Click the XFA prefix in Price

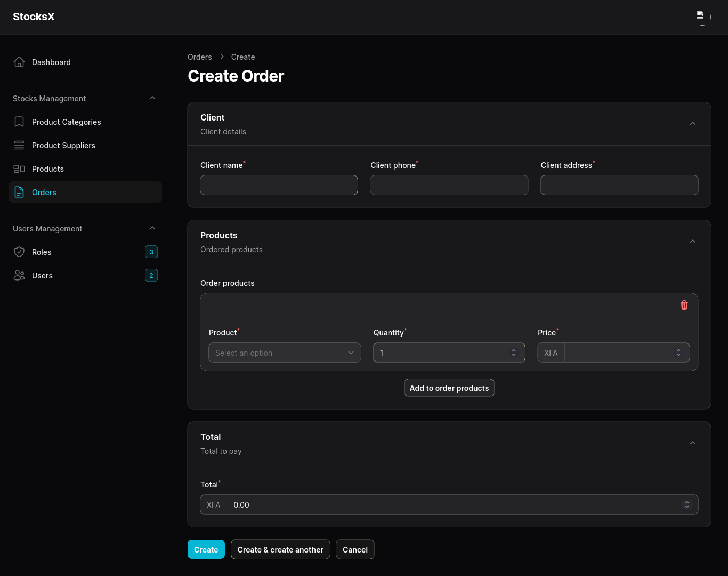point(551,353)
